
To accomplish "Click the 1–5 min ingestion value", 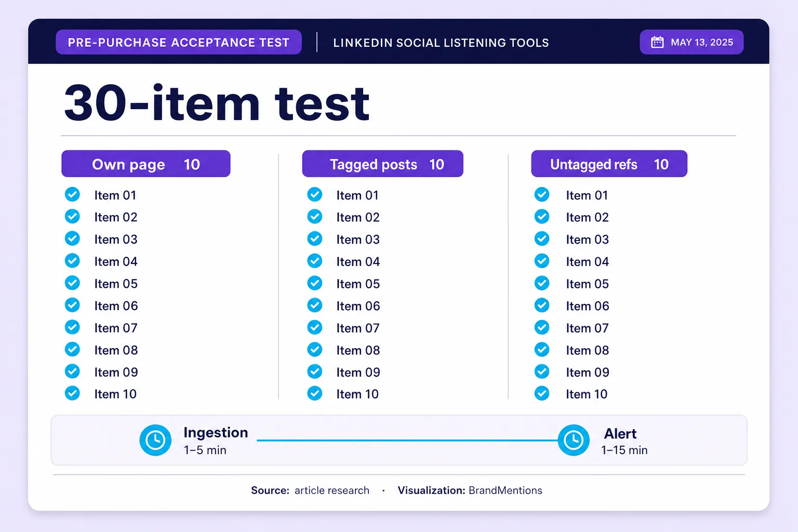I will 205,450.
